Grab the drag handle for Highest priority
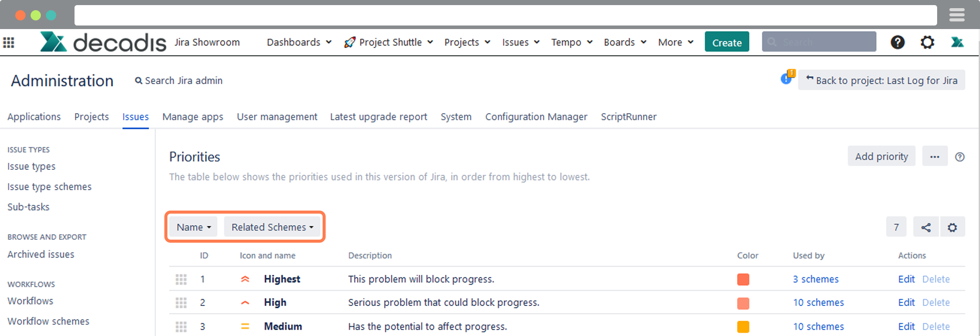980x336 pixels. (x=181, y=279)
